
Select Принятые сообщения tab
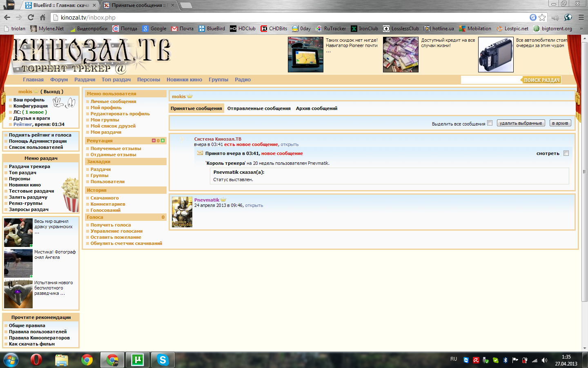click(196, 108)
